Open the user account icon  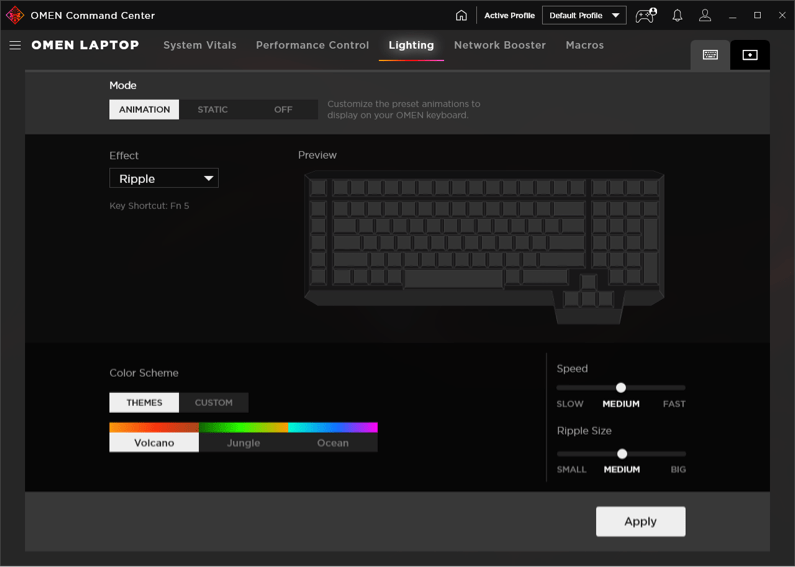(705, 16)
